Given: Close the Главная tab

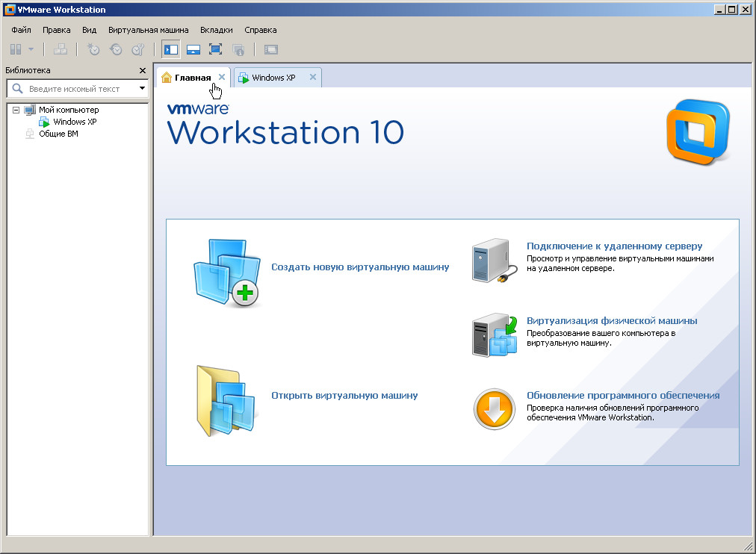Looking at the screenshot, I should (x=222, y=77).
